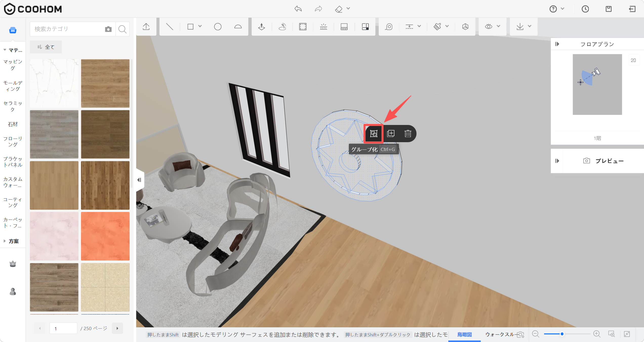644x342 pixels.
Task: Collapse the フロアプラン panel
Action: 557,44
